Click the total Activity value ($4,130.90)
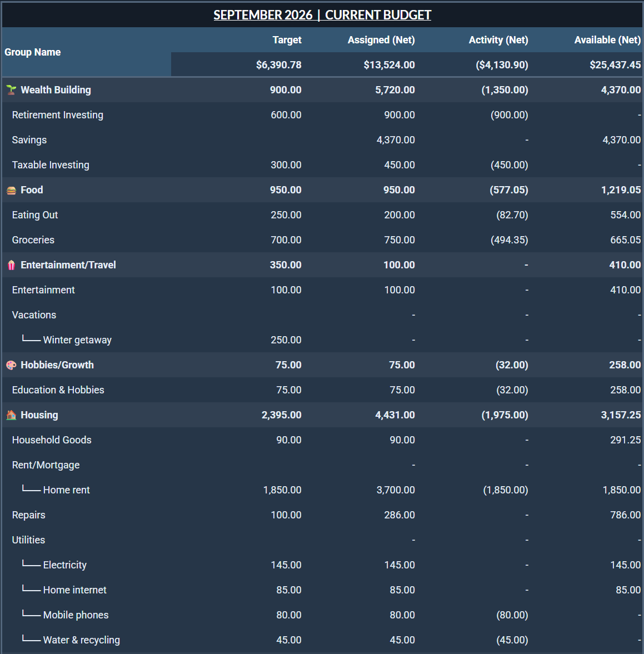644x654 pixels. 502,64
